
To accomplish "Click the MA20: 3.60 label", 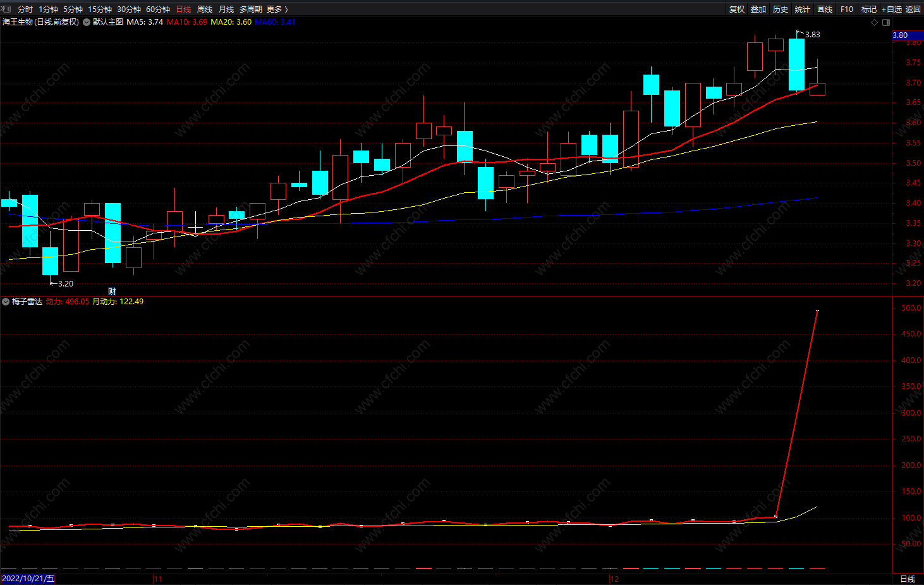I will tap(231, 22).
